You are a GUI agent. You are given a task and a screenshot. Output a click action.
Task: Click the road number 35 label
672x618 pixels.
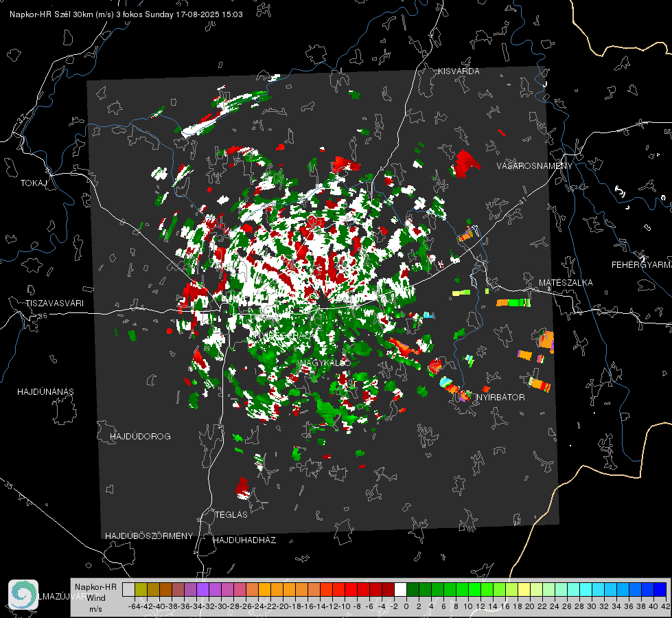coord(9,485)
